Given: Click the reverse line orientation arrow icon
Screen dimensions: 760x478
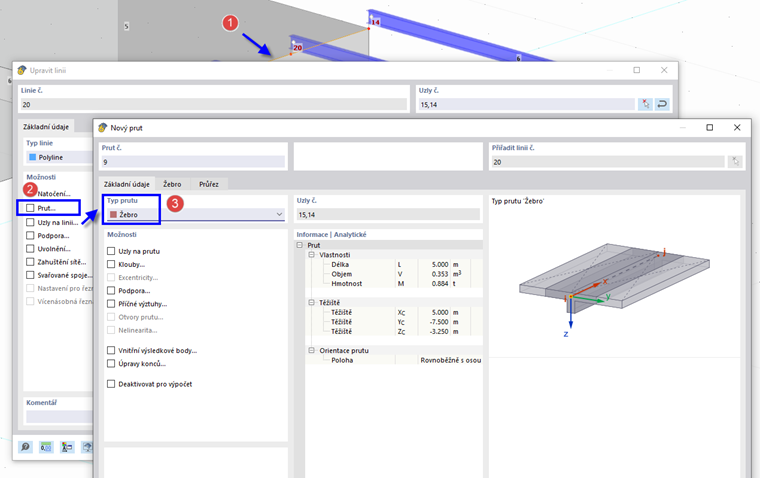Looking at the screenshot, I should (x=662, y=104).
